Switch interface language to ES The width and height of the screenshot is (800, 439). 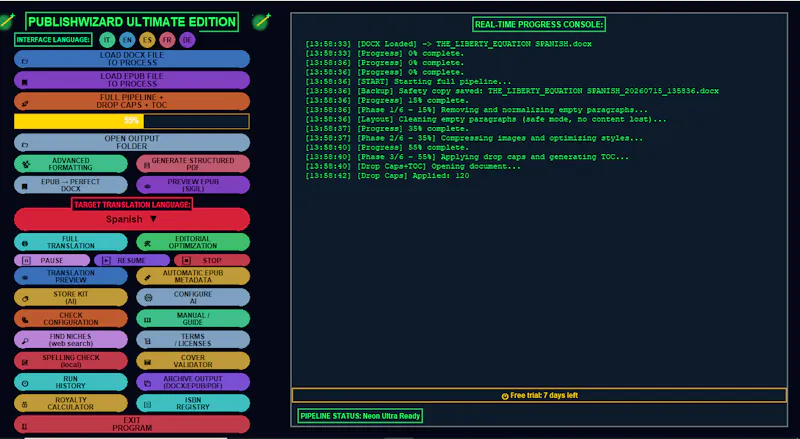pos(147,40)
